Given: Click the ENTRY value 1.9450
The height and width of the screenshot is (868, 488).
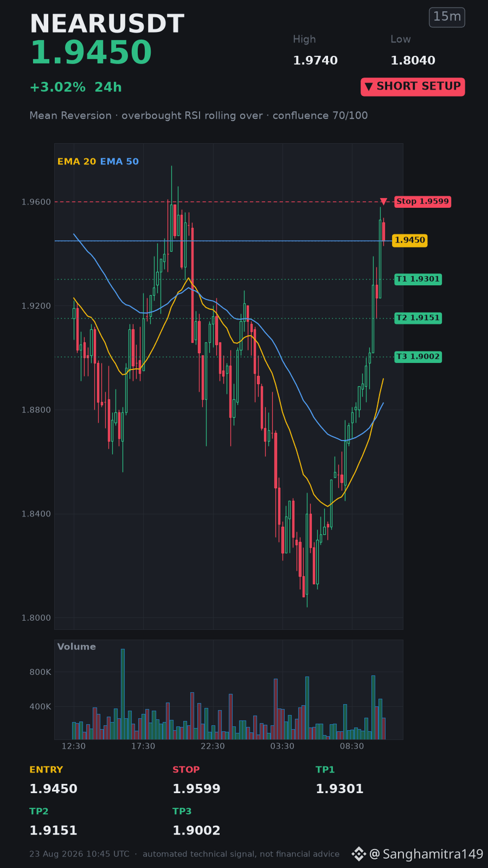Looking at the screenshot, I should [53, 789].
